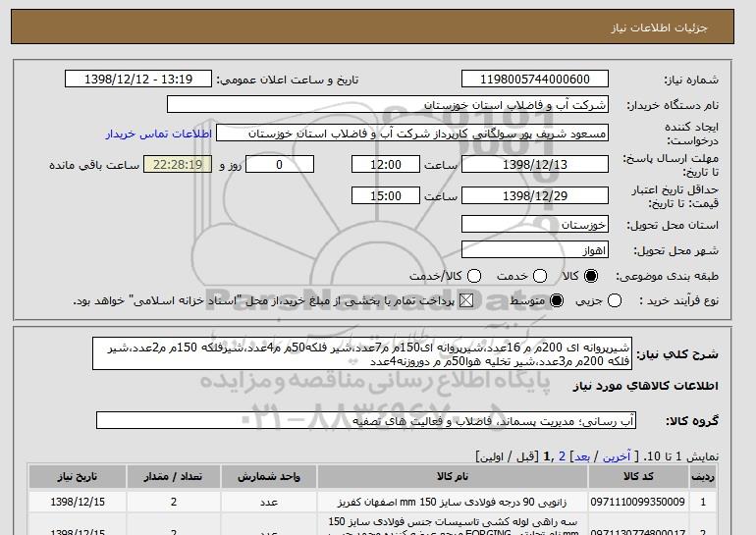Select the خدمت category radio button

point(540,276)
